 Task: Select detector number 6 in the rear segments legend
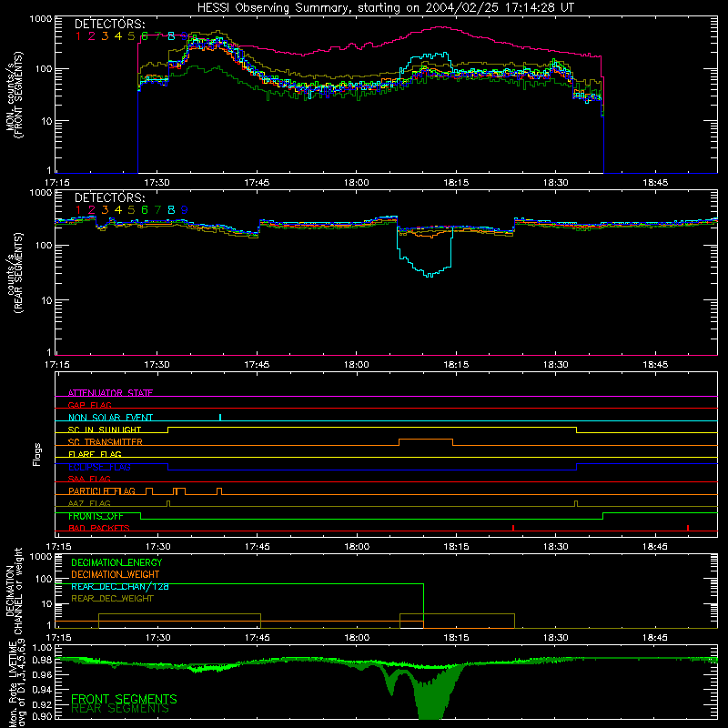tap(145, 210)
